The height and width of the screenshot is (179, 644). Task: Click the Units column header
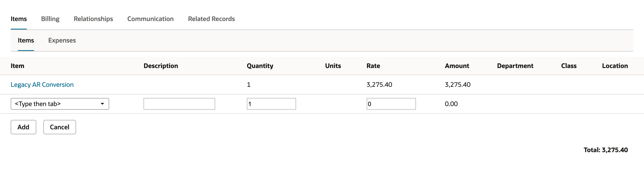pos(333,66)
